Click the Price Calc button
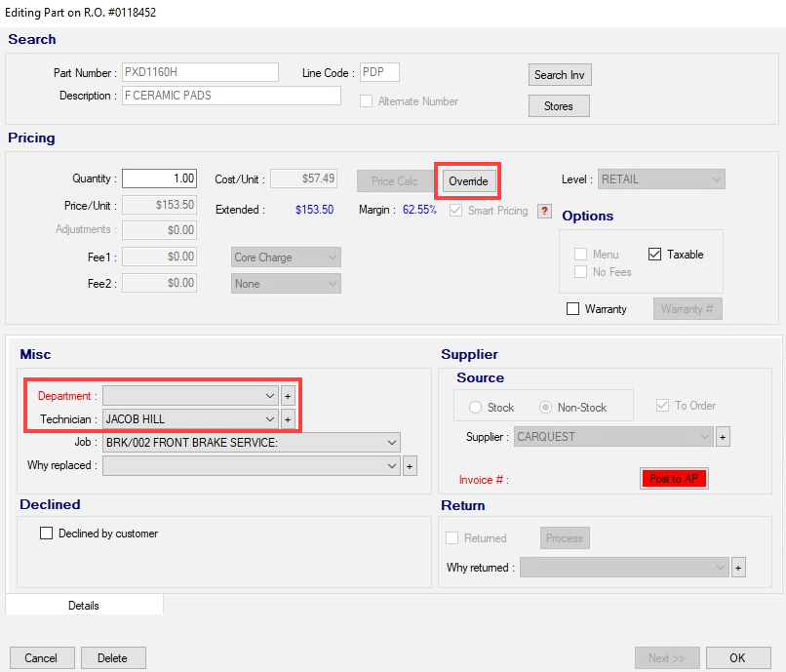 (395, 181)
